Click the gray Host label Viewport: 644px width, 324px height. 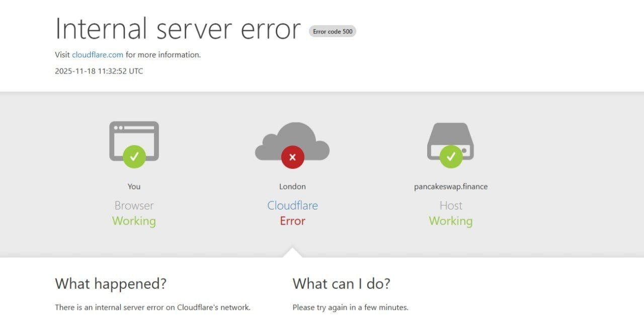click(451, 205)
